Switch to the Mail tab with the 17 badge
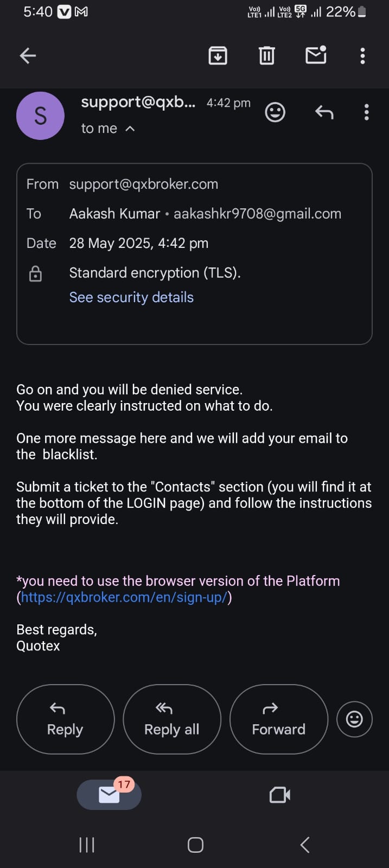The width and height of the screenshot is (389, 868). [x=109, y=795]
